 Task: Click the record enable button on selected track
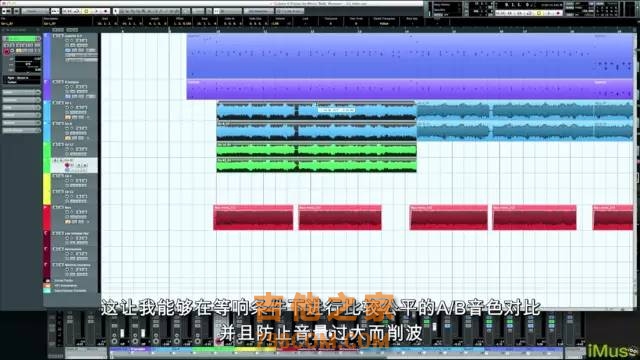tap(67, 165)
